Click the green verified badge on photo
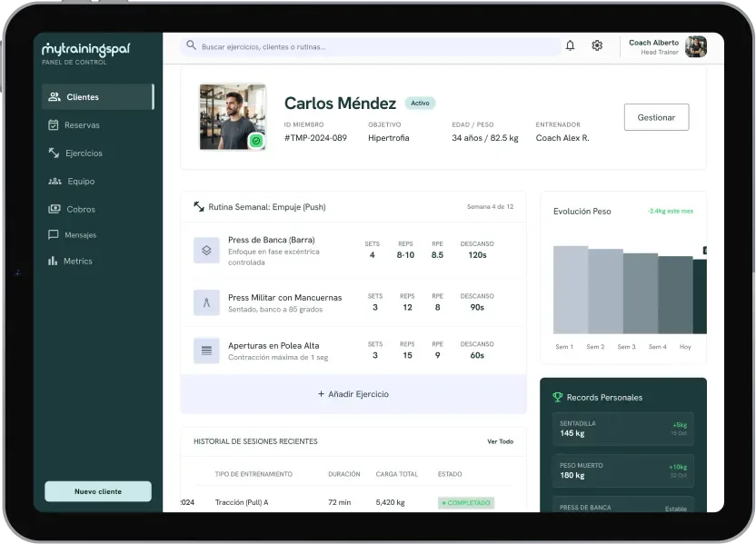Viewport: 756px width, 544px height. [x=256, y=141]
